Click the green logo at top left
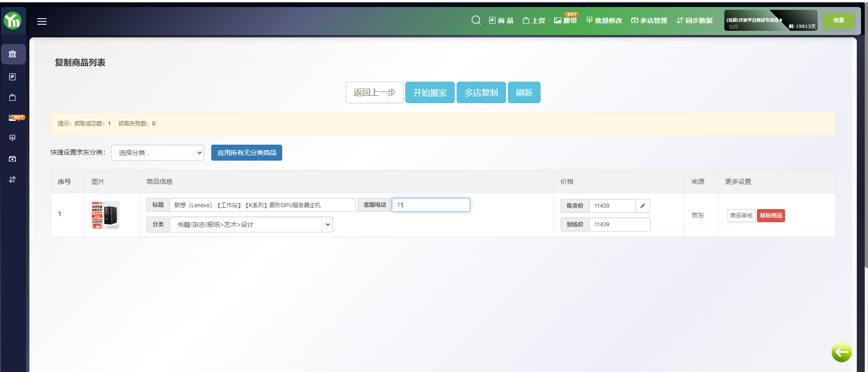This screenshot has height=372, width=868. click(13, 21)
